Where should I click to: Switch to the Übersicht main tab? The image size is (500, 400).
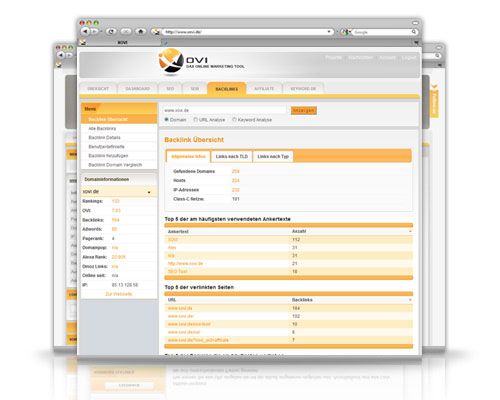tap(98, 89)
